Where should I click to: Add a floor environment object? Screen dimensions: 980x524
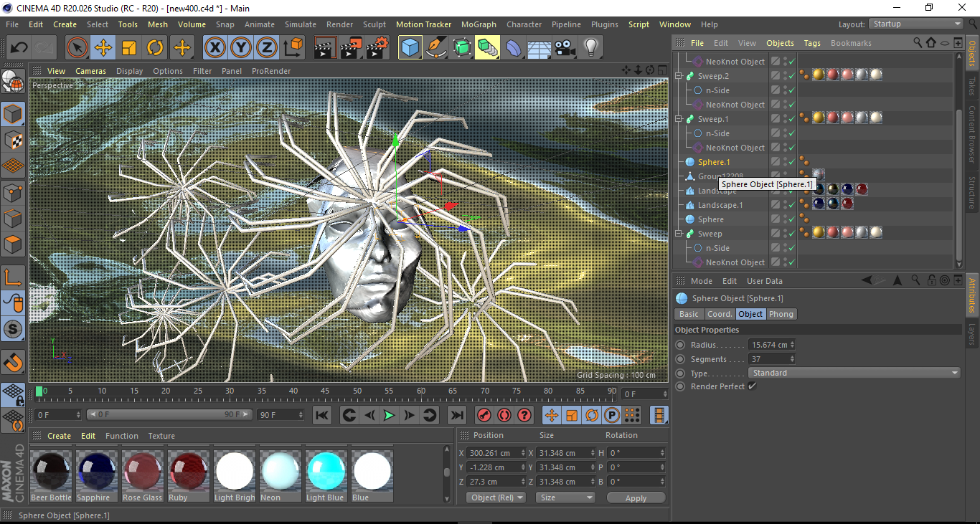pos(540,48)
